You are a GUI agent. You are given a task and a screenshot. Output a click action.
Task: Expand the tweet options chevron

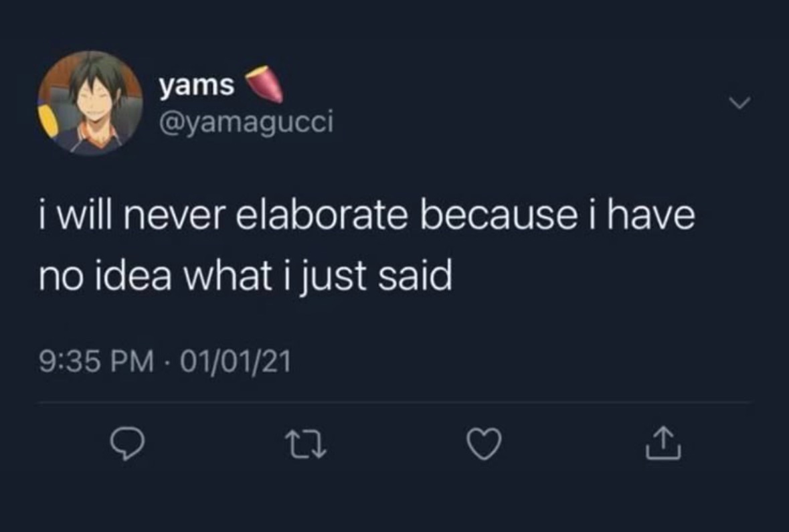pyautogui.click(x=738, y=103)
